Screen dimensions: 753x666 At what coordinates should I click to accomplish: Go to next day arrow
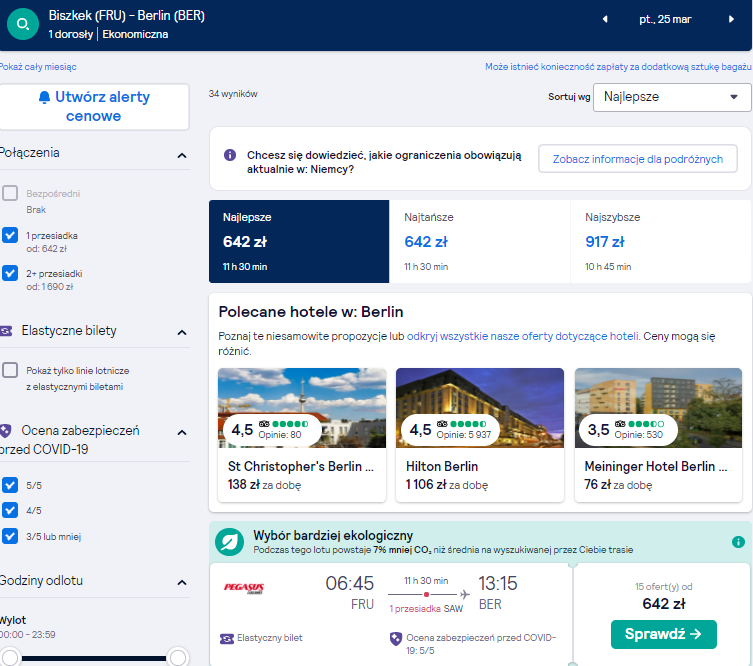tap(731, 19)
